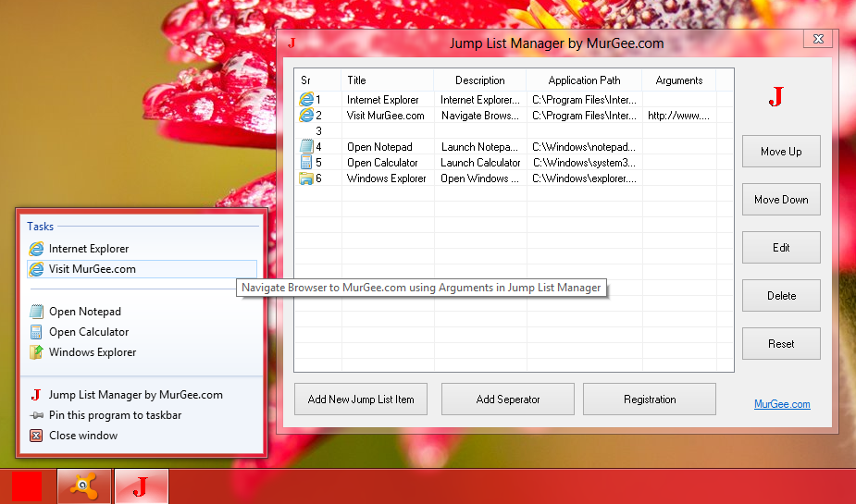Click the Windows Explorer folder icon in row 6
Image resolution: width=856 pixels, height=504 pixels.
(306, 178)
